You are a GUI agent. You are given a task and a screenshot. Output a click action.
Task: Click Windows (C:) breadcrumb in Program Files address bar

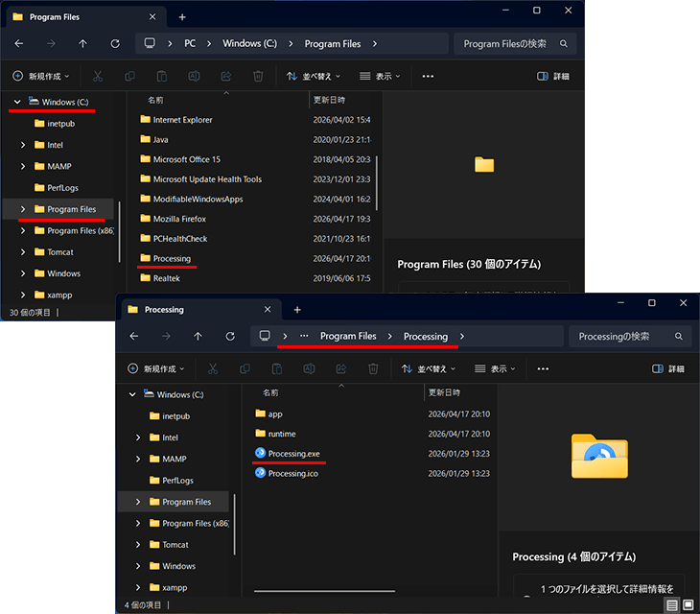[x=250, y=43]
